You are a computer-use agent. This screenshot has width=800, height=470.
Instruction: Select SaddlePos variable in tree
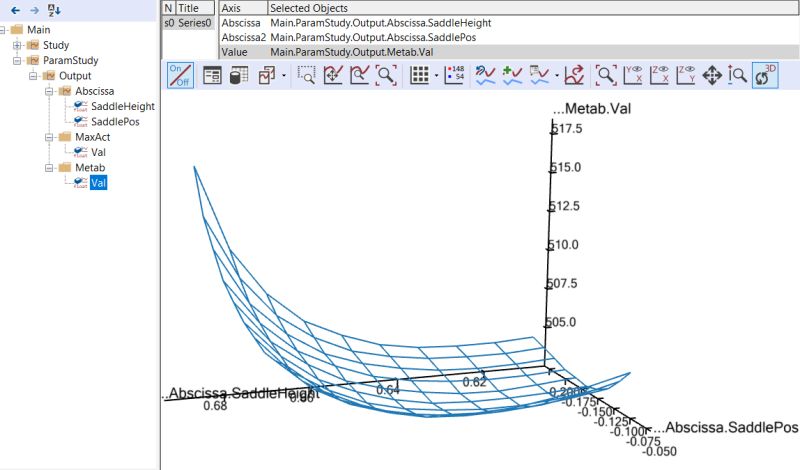point(115,121)
